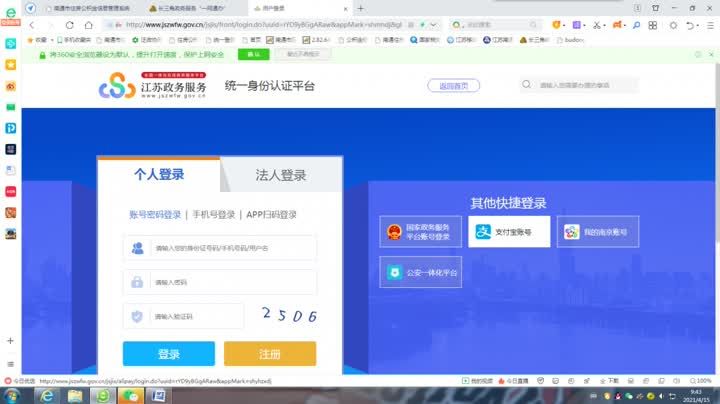
Task: Open WeChat from the taskbar
Action: (131, 395)
